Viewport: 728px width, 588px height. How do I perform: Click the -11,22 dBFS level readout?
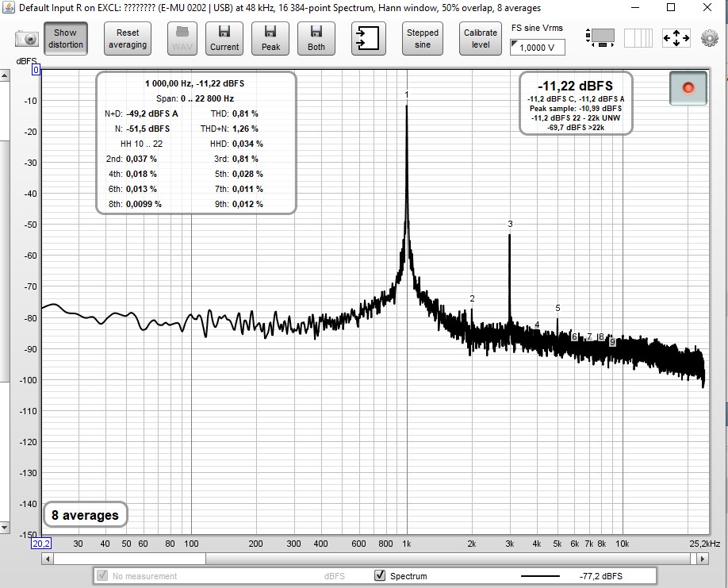click(575, 86)
